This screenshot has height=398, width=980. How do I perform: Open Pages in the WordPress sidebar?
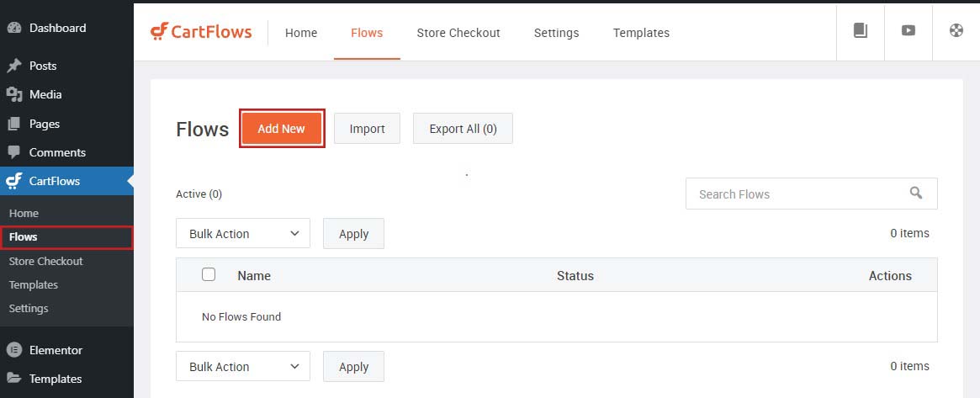(x=45, y=124)
